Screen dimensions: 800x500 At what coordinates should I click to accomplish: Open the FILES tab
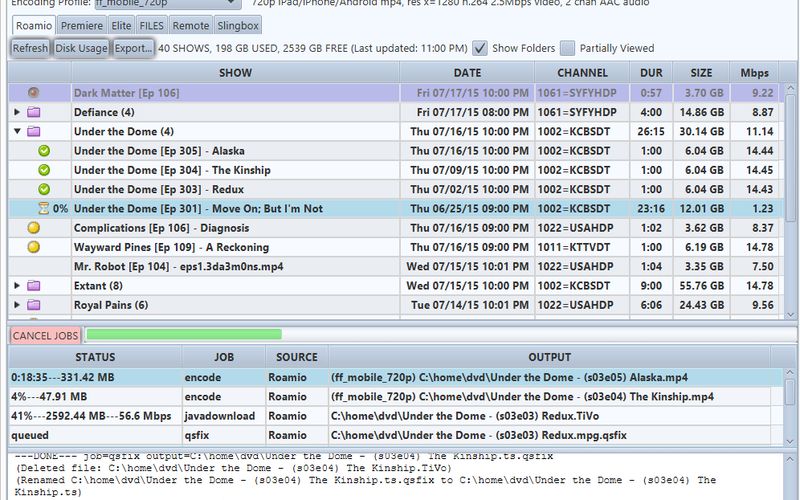(152, 26)
